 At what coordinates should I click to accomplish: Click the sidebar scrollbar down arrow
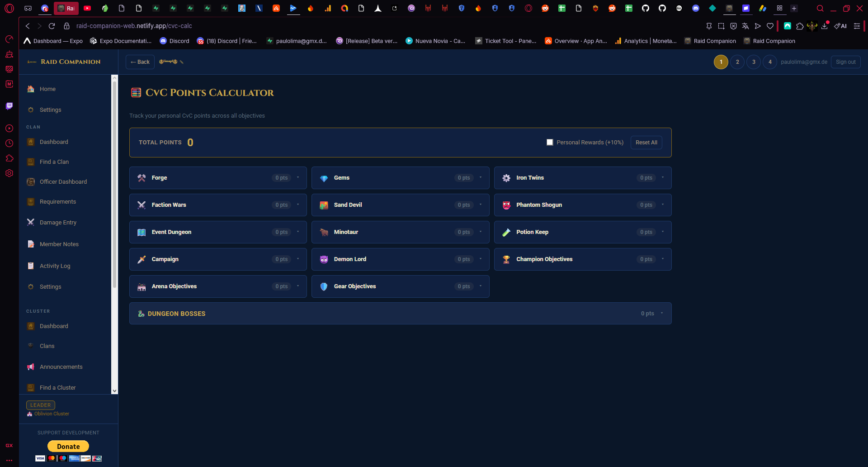pos(114,391)
